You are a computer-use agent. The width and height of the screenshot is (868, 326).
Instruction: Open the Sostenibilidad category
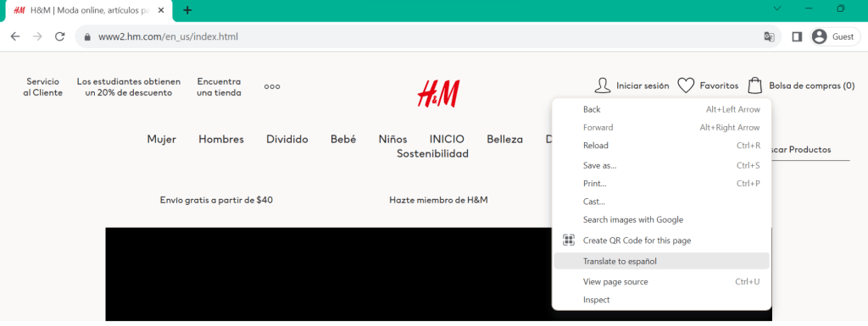(432, 153)
